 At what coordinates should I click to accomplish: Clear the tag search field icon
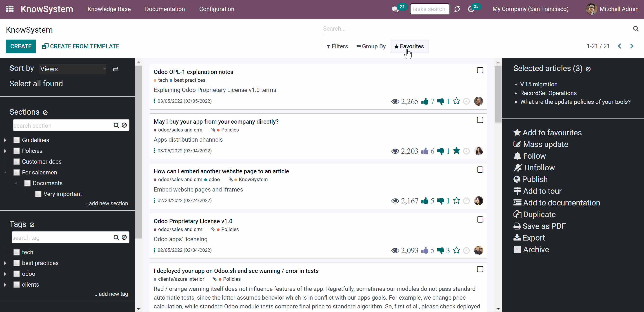coord(124,238)
